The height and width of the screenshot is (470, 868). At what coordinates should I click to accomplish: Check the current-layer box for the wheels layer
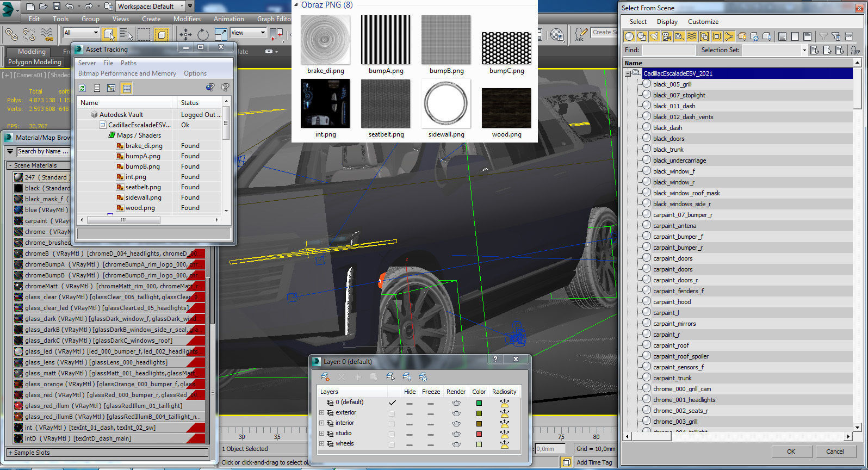pos(392,444)
